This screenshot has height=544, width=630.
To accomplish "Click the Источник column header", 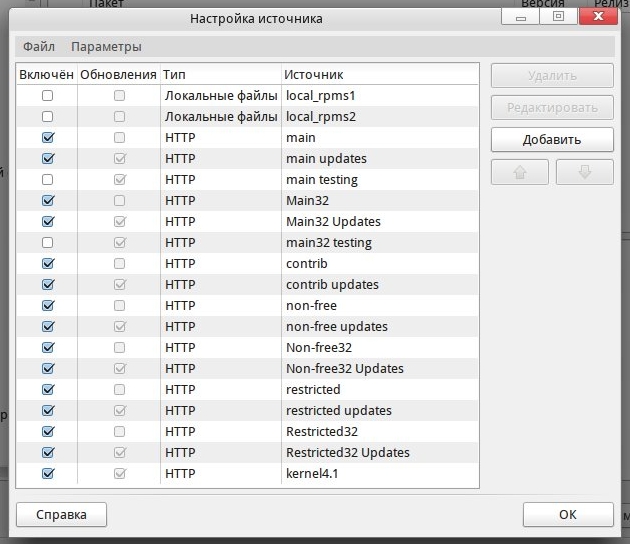I will pos(313,75).
